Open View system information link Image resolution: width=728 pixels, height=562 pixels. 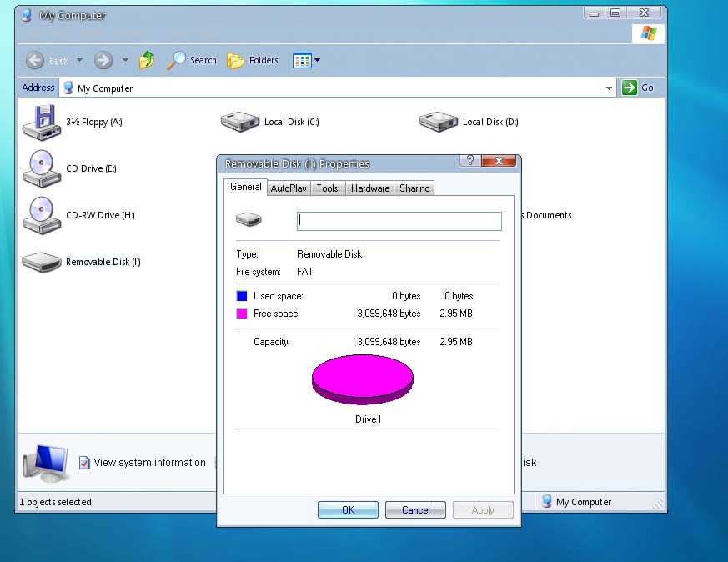[x=149, y=463]
